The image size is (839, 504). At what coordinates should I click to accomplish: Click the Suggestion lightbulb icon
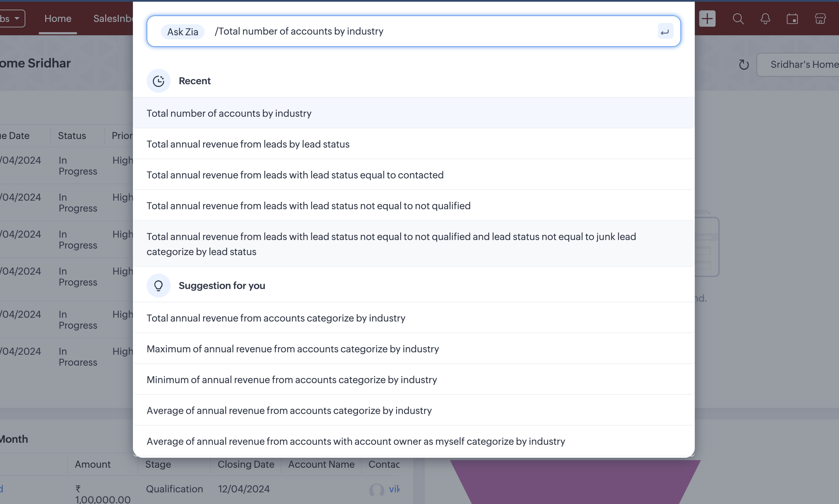tap(158, 286)
